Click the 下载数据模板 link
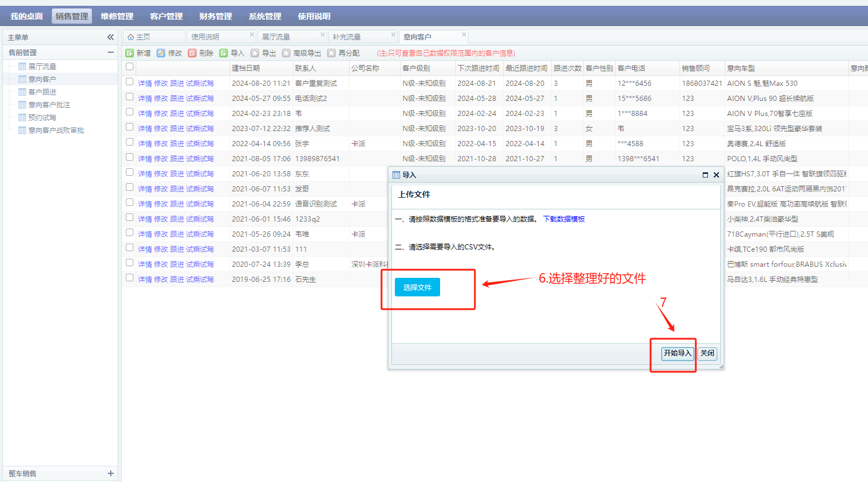Screen dimensions: 868x482 pos(564,219)
